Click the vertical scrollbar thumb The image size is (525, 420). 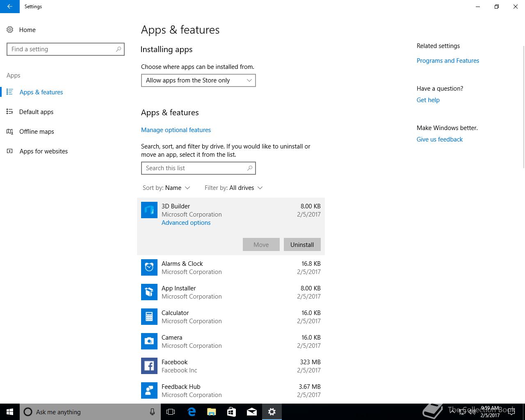click(x=523, y=107)
